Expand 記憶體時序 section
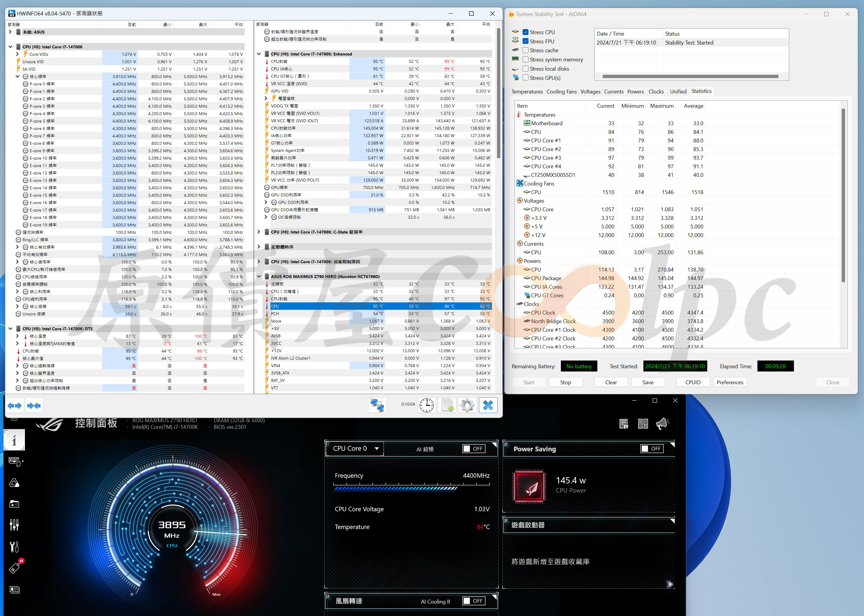 click(x=259, y=247)
